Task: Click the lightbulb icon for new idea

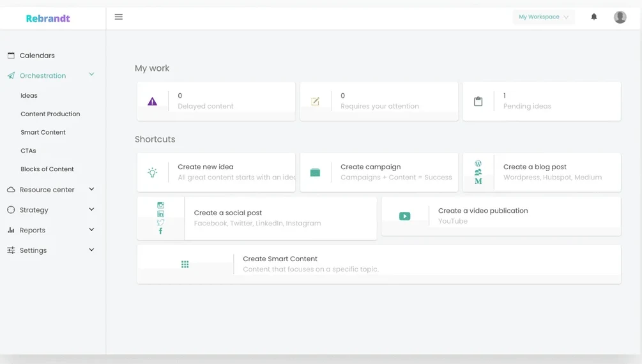Action: [152, 172]
